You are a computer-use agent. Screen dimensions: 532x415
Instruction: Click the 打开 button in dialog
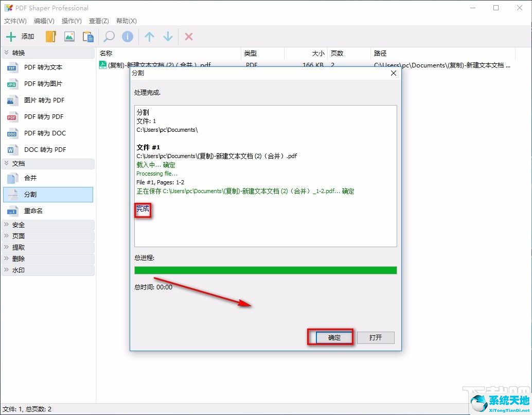pos(376,338)
